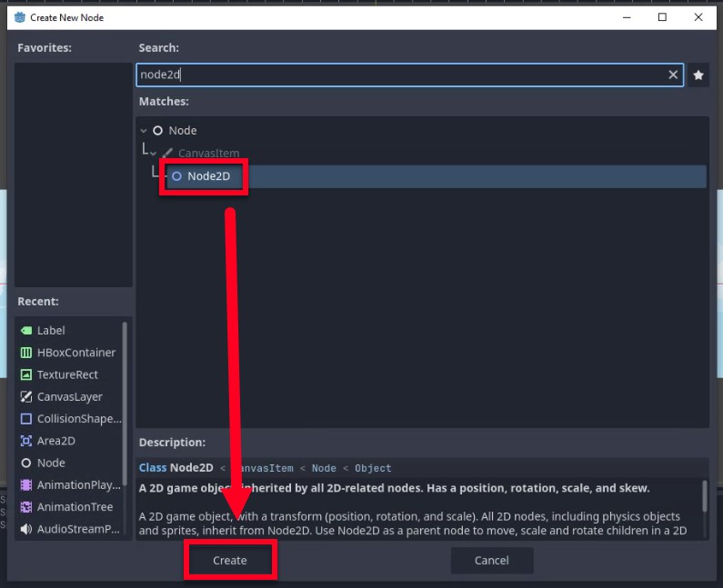Select the Node root in matches
Screen dimensions: 723x588
point(183,130)
